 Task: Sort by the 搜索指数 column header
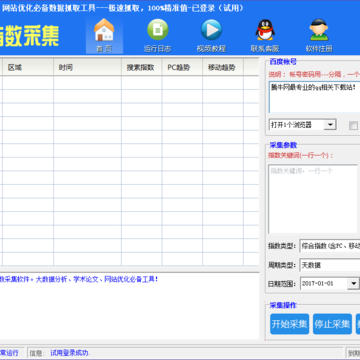point(142,67)
